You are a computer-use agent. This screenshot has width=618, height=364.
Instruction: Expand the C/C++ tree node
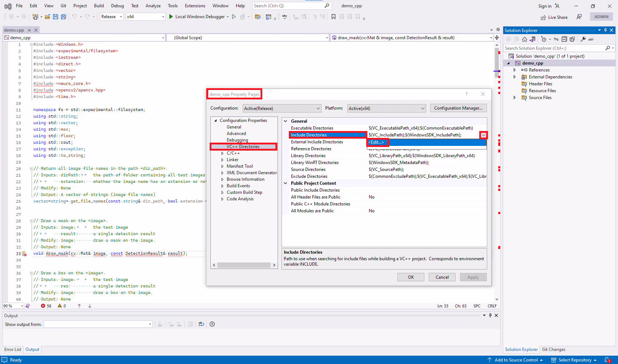222,154
